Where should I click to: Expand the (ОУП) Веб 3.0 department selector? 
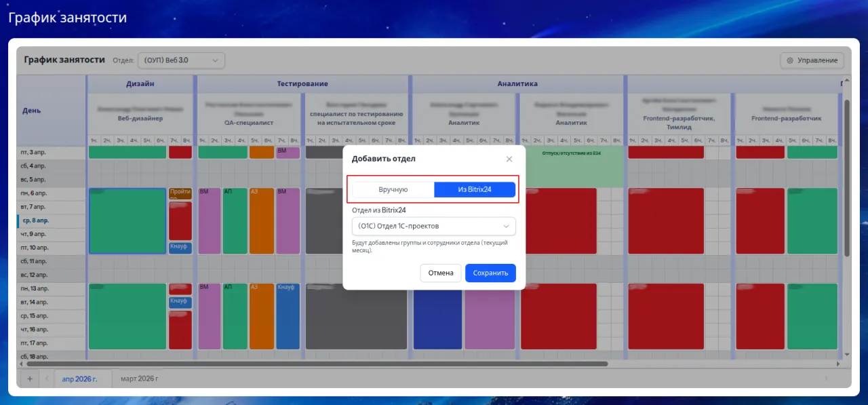[181, 60]
